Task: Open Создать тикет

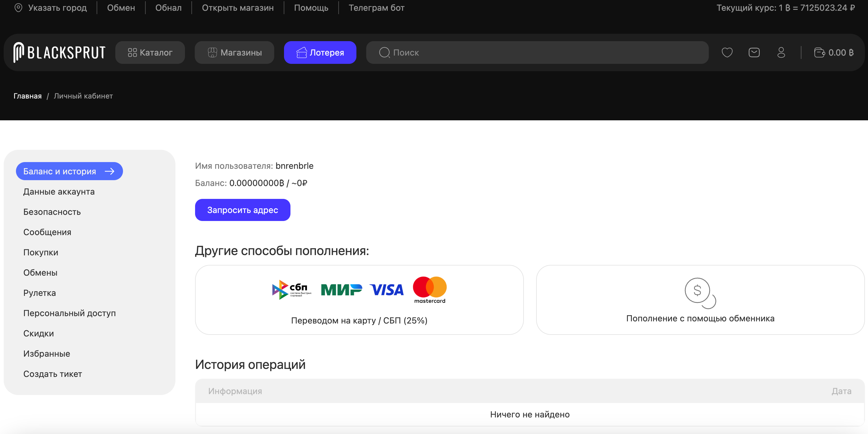Action: point(52,374)
